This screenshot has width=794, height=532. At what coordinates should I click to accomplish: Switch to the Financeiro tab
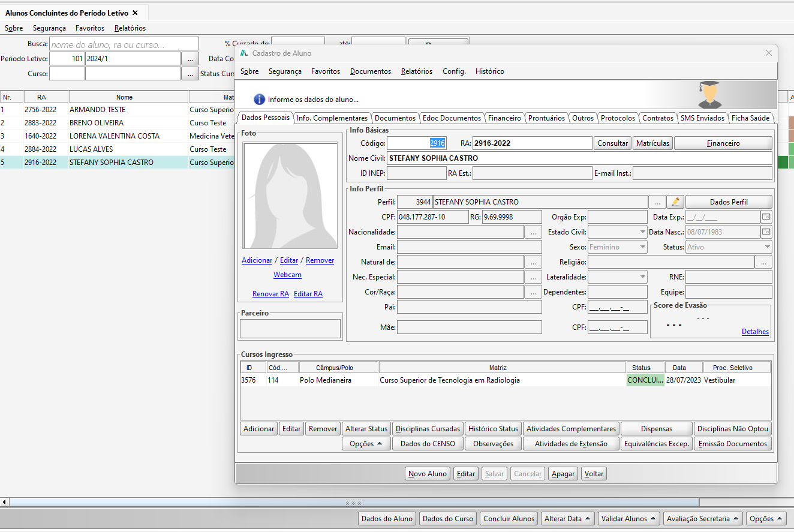504,118
